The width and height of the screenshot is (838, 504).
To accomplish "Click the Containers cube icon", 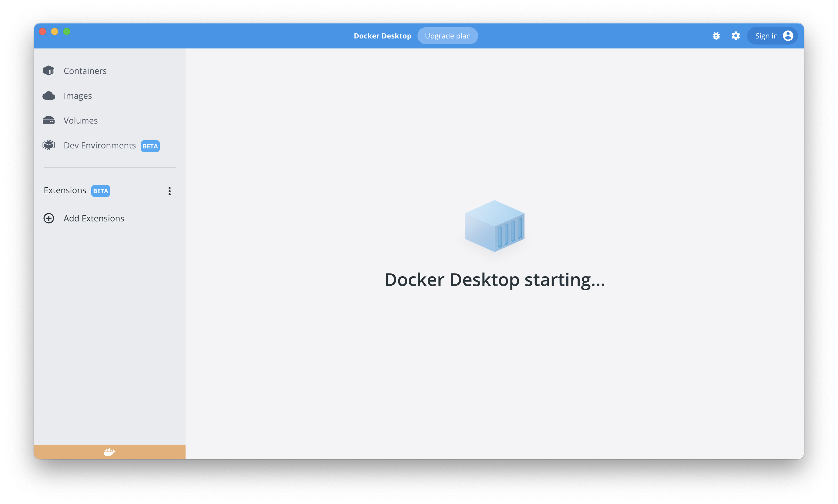I will (49, 71).
